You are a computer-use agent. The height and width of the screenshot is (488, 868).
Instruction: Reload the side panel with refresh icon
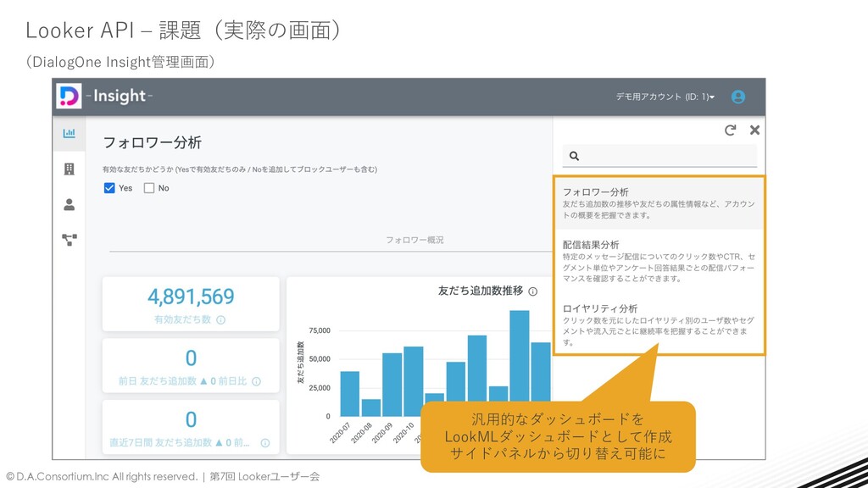[730, 130]
